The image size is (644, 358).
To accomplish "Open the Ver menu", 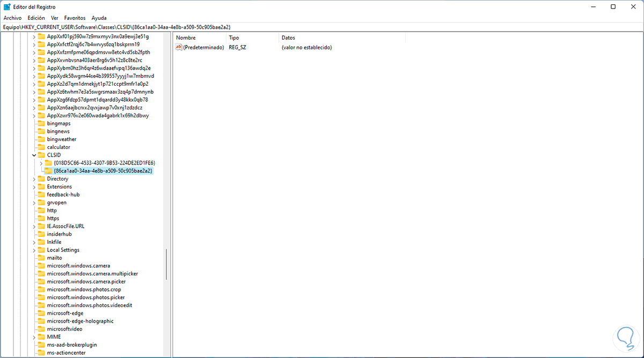I will pos(54,18).
